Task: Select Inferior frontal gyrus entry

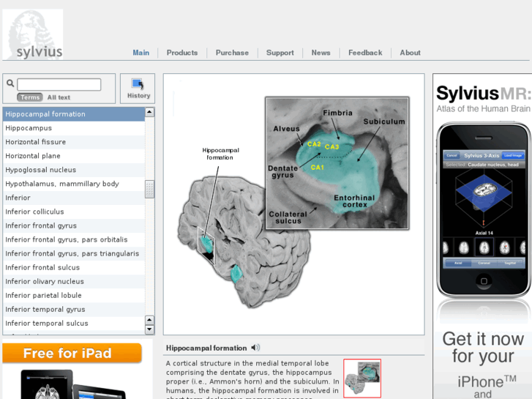Action: 74,225
